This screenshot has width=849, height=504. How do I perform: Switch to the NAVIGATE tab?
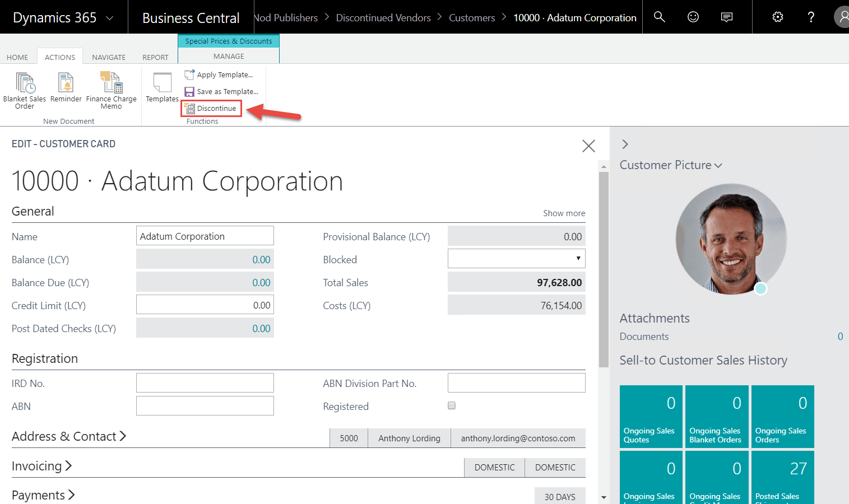pyautogui.click(x=109, y=57)
